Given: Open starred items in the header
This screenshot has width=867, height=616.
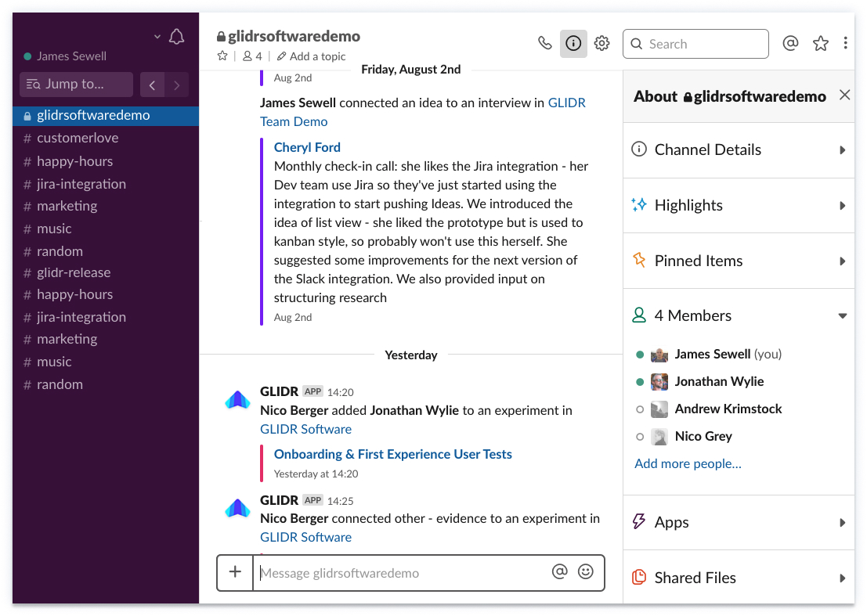Looking at the screenshot, I should [x=821, y=43].
